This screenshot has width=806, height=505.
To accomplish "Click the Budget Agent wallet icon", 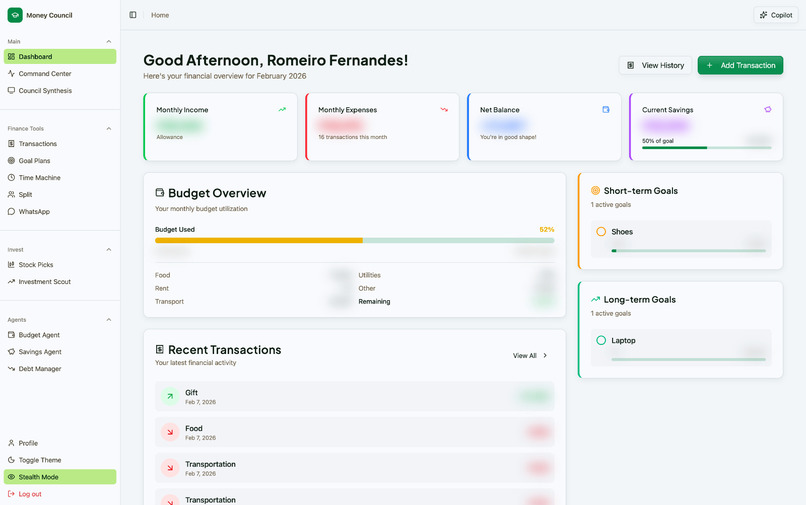I will 11,335.
